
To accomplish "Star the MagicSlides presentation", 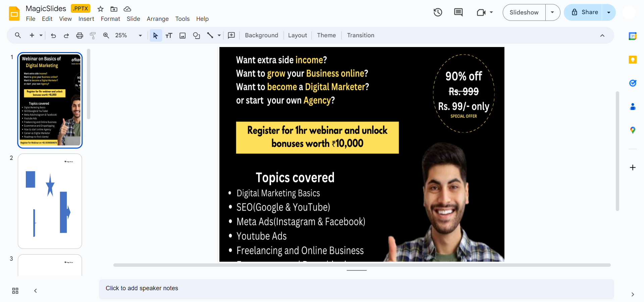I will click(100, 9).
